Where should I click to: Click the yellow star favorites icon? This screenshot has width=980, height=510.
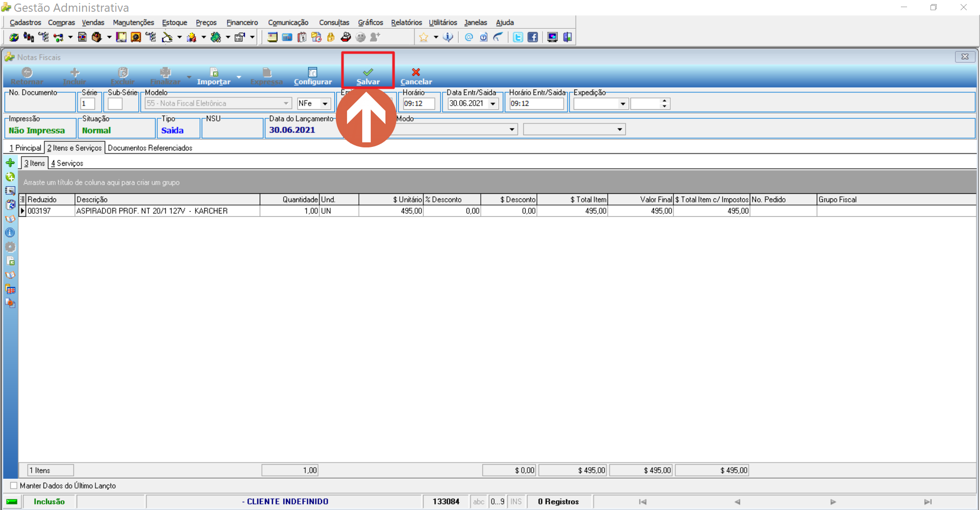coord(423,37)
